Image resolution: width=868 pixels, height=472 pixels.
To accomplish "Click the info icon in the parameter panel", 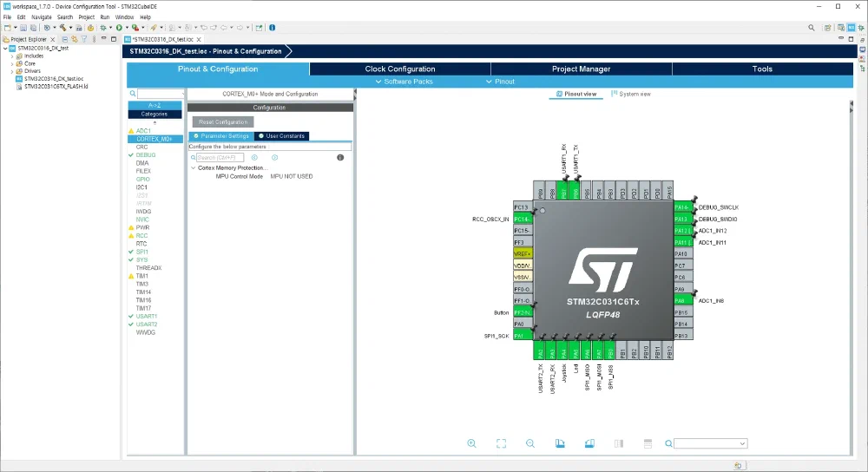I will click(x=340, y=157).
